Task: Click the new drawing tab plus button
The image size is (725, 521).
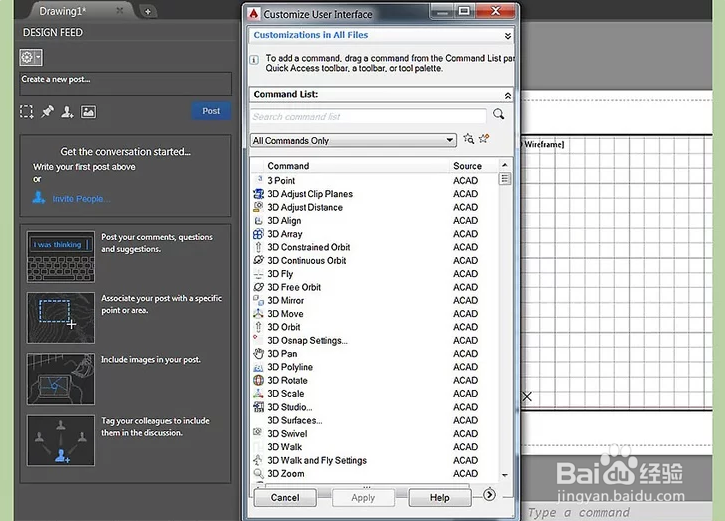Action: coord(147,12)
